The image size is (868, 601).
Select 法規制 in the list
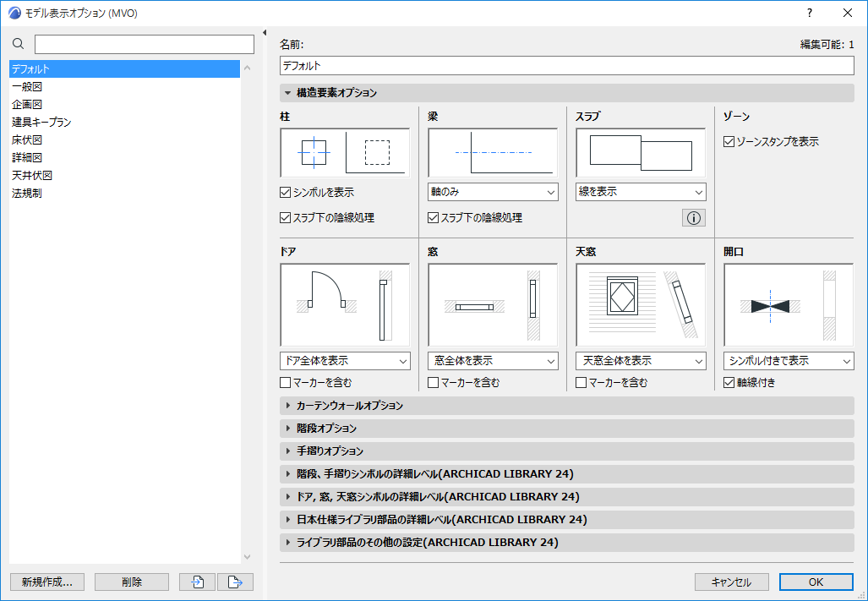[x=30, y=193]
